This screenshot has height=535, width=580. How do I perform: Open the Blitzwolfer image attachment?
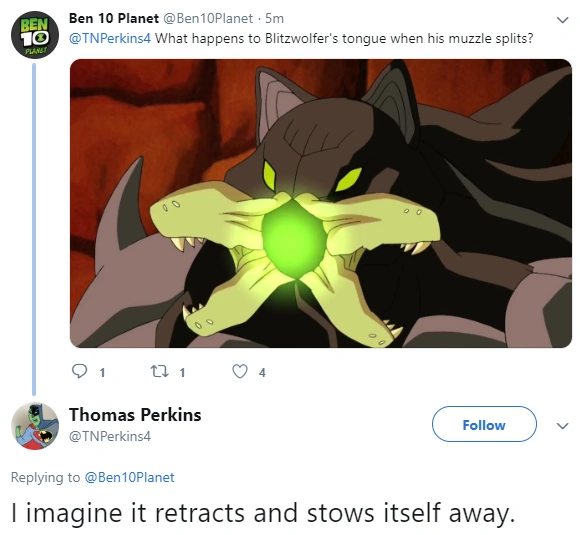321,203
